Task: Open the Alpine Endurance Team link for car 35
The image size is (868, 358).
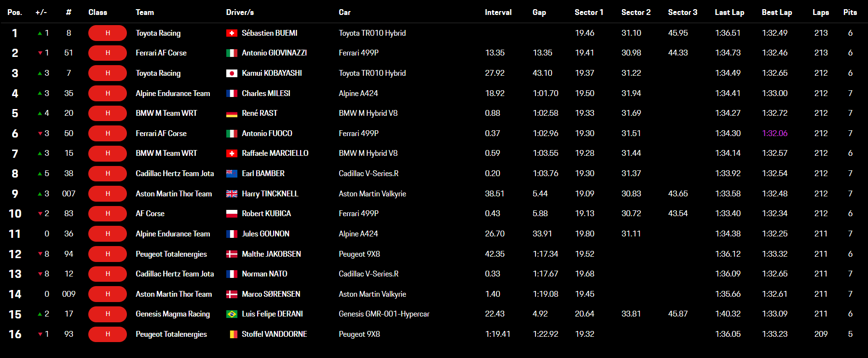Action: point(173,94)
